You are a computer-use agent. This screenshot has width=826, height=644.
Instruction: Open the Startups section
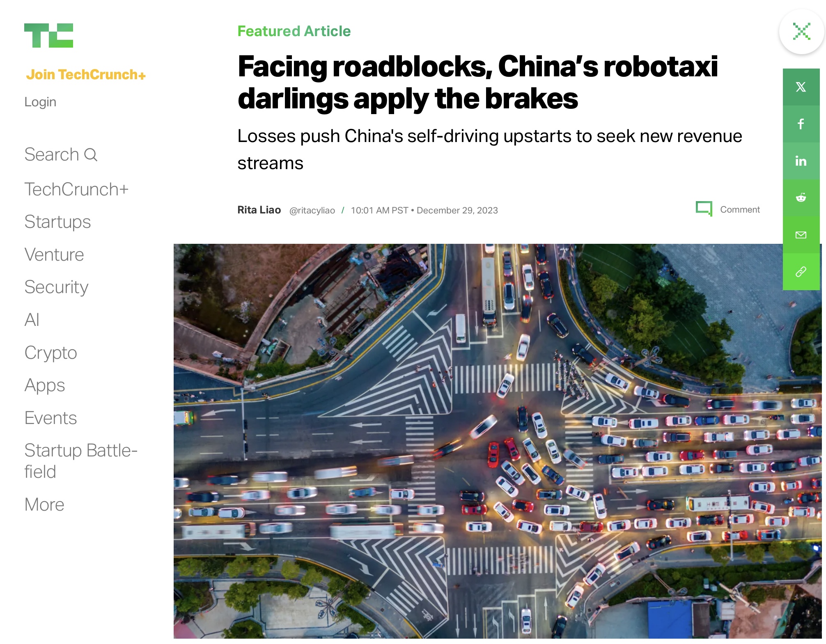tap(57, 222)
